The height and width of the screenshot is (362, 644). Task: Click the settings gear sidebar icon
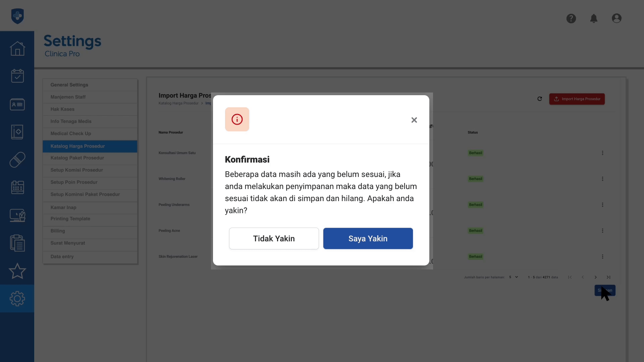(17, 298)
